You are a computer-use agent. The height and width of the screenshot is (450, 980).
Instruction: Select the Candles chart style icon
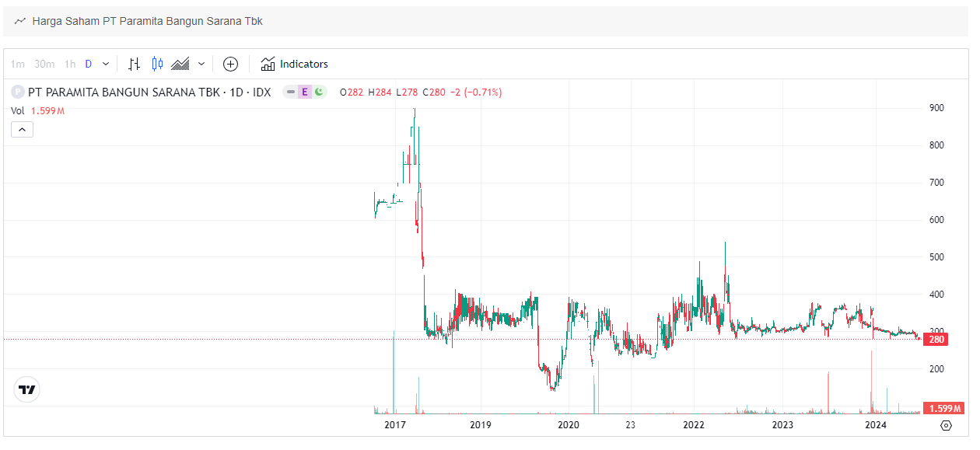(157, 64)
